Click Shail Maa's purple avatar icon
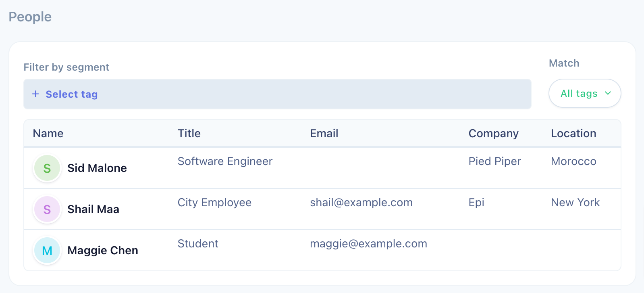This screenshot has height=293, width=644. tap(47, 209)
